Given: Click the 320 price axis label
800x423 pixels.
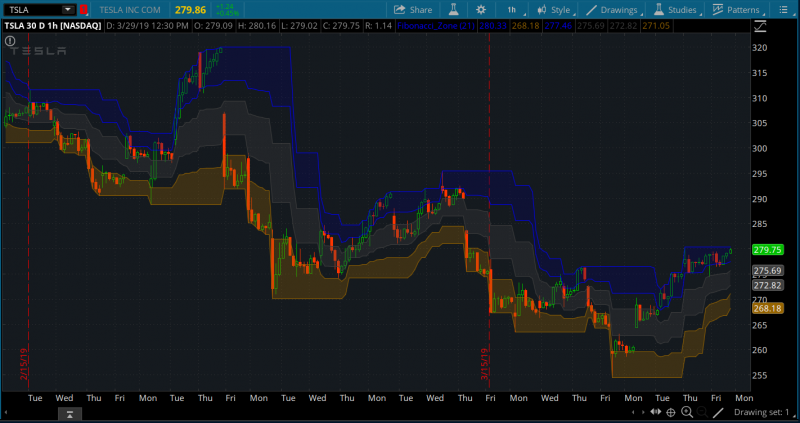Looking at the screenshot, I should coord(760,47).
